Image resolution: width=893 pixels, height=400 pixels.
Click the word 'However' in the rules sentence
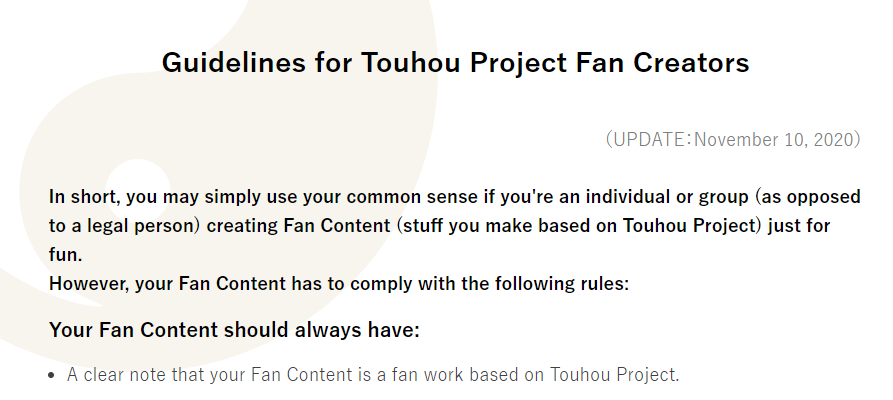coord(88,283)
